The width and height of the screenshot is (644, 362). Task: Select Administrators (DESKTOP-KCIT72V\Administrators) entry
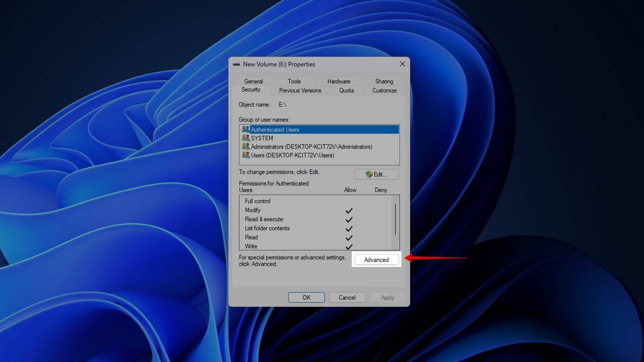click(311, 147)
